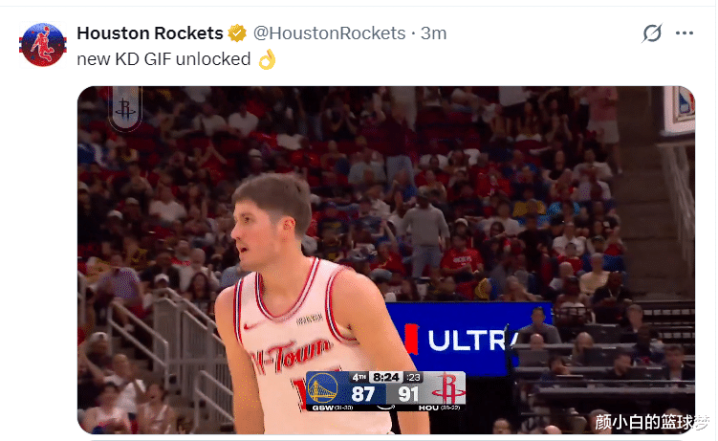Viewport: 718px width, 441px height.
Task: Click the Rockets logo on the scoreboard
Action: click(x=448, y=390)
